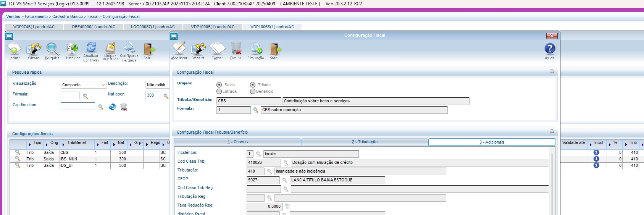The width and height of the screenshot is (644, 215).
Task: Click the Nat oper field containing 300
Action: pos(153,95)
